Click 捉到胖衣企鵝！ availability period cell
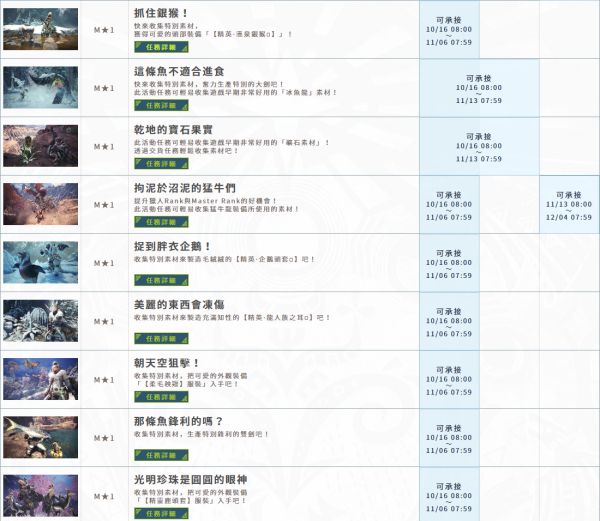Viewport: 600px width, 521px height. click(x=449, y=264)
